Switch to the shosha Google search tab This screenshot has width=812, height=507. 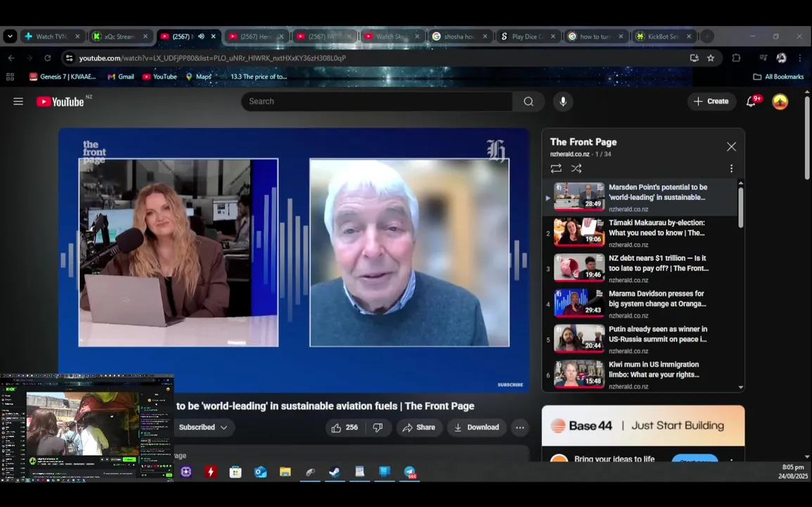[x=459, y=37]
